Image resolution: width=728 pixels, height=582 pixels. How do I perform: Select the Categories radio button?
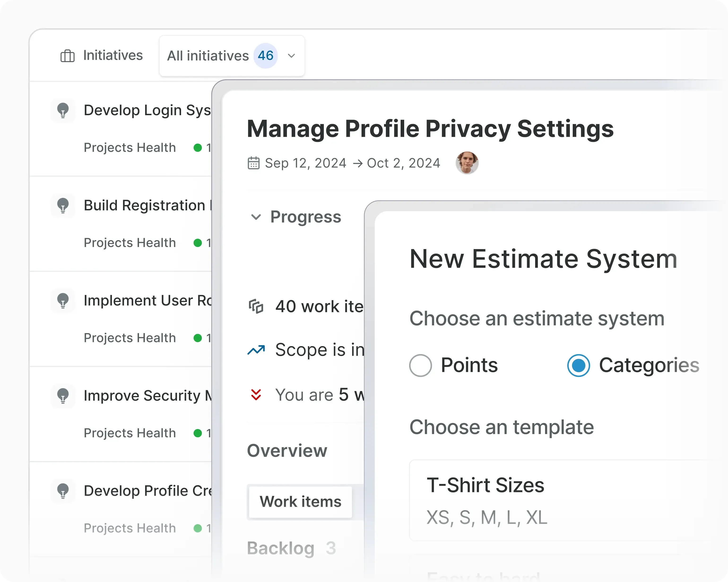(x=578, y=365)
